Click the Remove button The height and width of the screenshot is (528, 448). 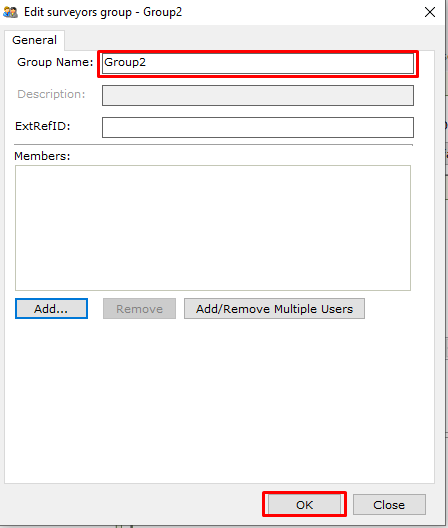(x=139, y=308)
